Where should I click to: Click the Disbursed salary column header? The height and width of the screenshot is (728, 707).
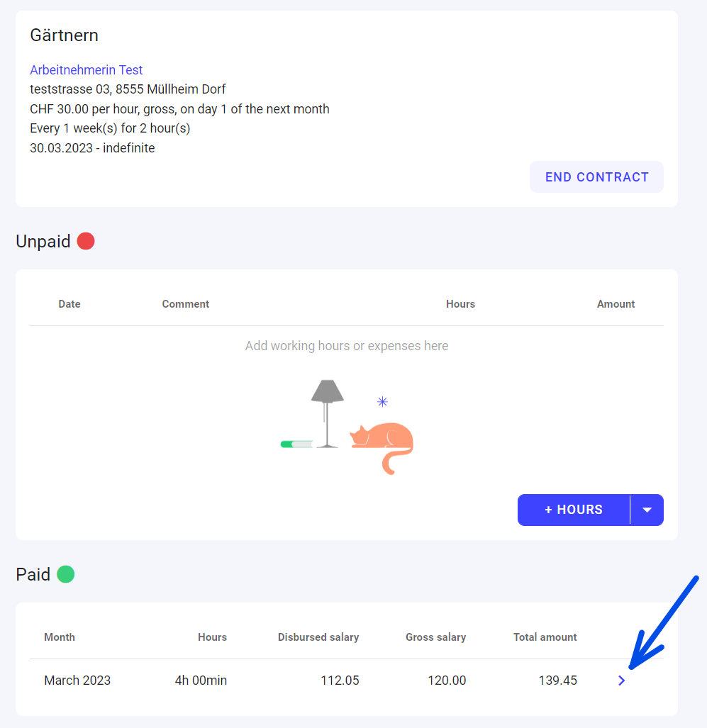click(318, 637)
